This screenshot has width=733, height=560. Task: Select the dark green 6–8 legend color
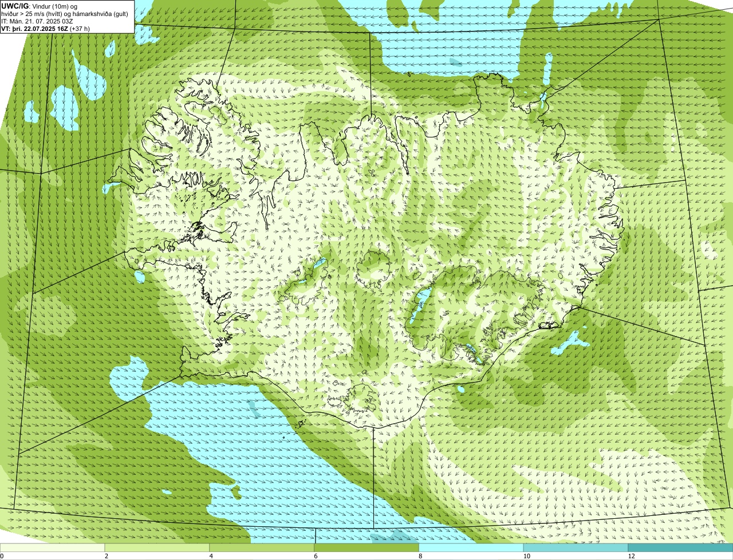point(367,547)
